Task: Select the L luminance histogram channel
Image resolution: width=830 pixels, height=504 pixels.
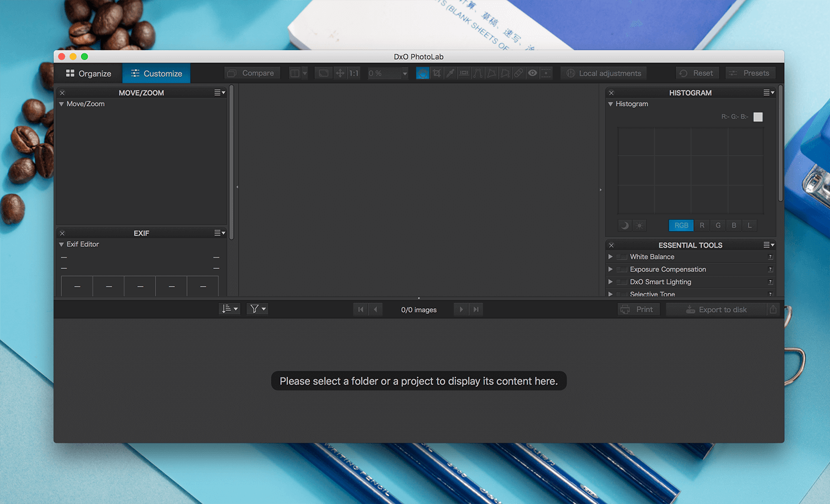Action: [x=750, y=225]
